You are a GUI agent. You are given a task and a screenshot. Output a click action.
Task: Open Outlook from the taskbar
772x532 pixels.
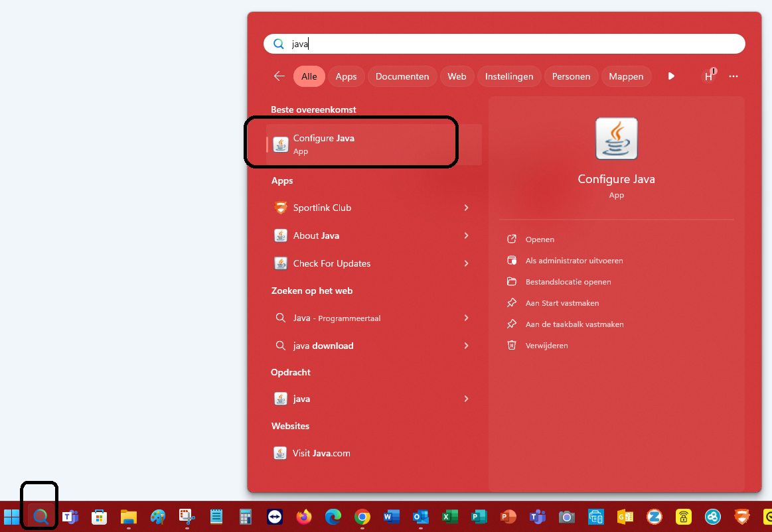tap(421, 517)
